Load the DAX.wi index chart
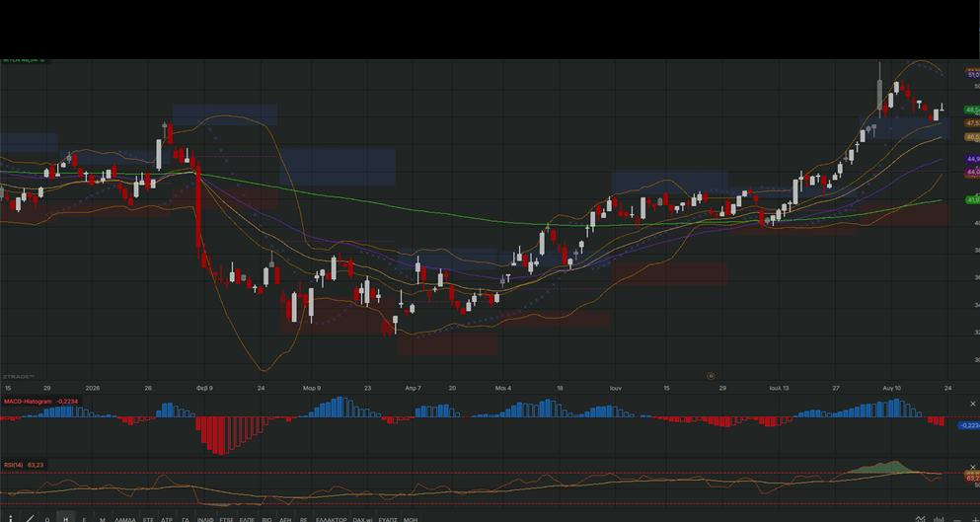Screen dimensions: 980x522 click(362, 519)
